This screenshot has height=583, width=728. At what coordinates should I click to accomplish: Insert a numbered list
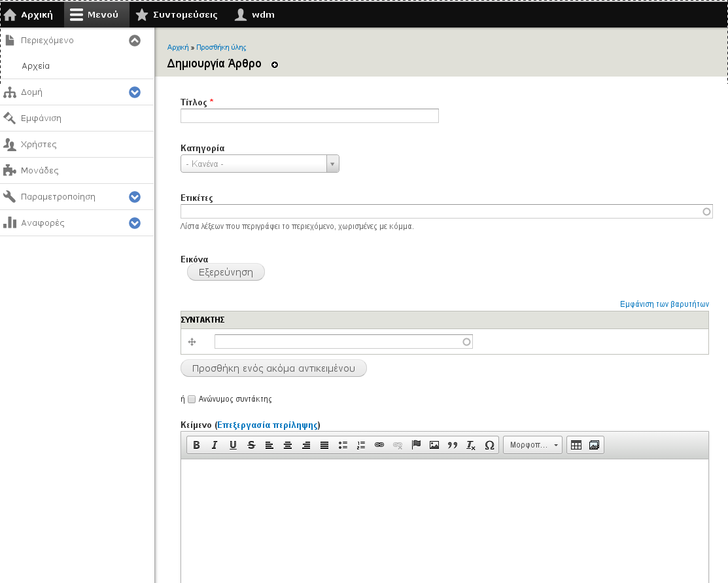(x=361, y=445)
